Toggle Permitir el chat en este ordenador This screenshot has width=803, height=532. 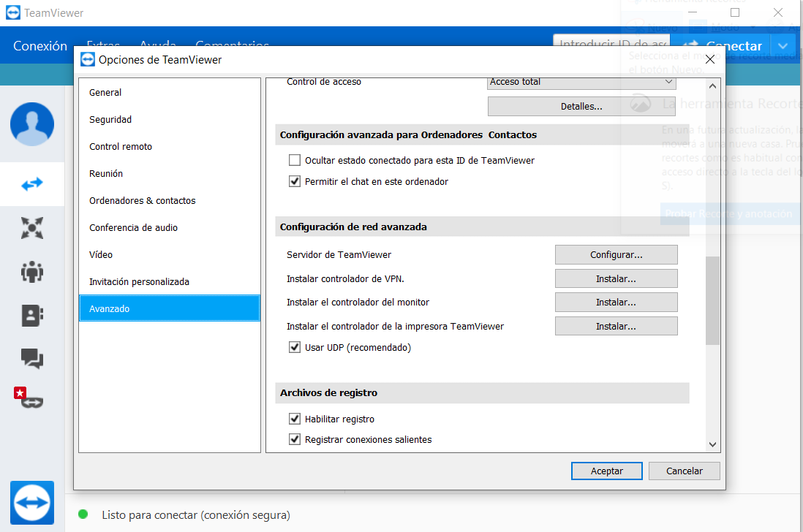295,181
